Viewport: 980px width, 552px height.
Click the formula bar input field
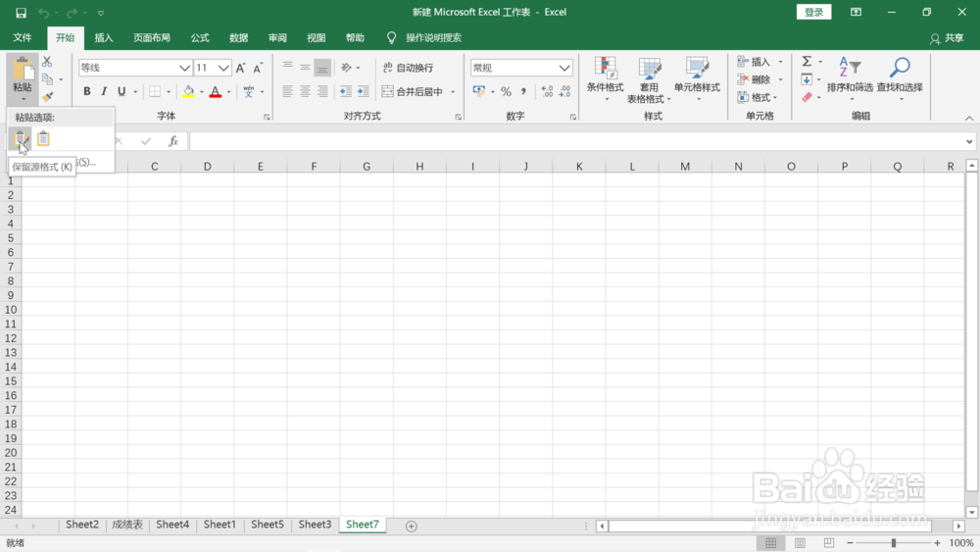[576, 141]
